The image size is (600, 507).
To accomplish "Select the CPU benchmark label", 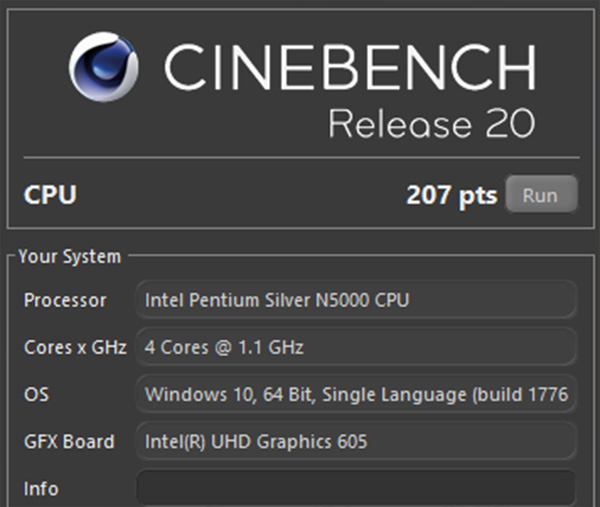I will click(x=50, y=195).
